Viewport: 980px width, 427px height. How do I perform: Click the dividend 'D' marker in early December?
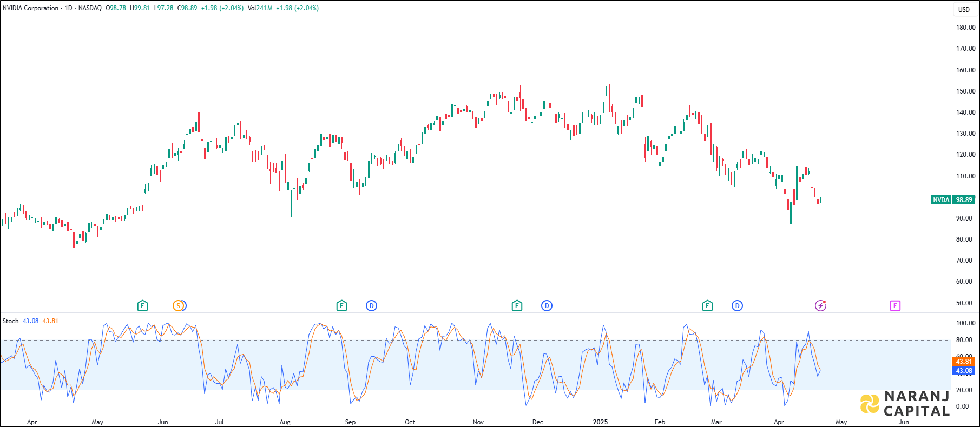[547, 306]
